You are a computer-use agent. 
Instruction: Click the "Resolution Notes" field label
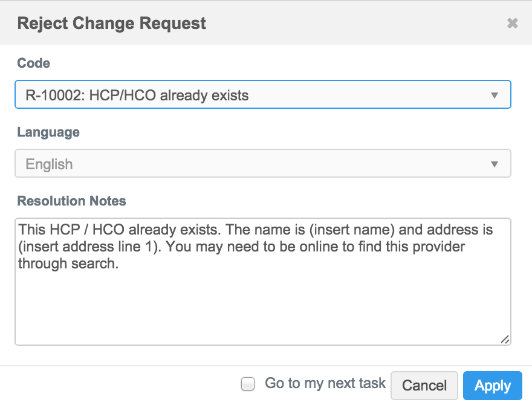72,201
